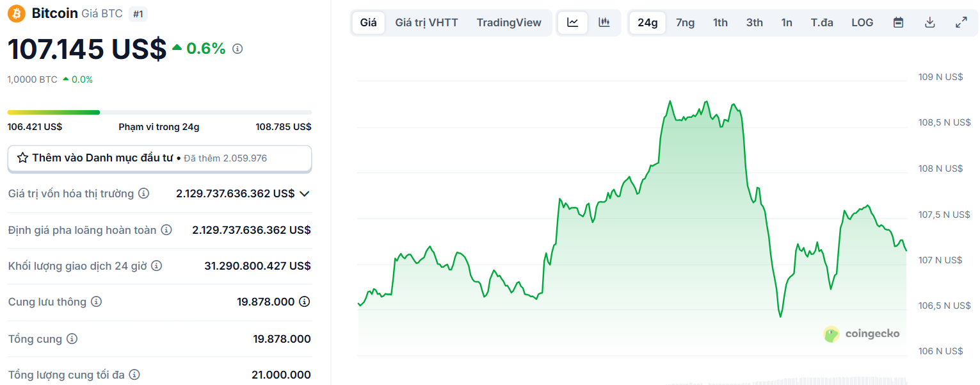The height and width of the screenshot is (385, 980).
Task: Click the 31.290.800.427 US$ volume value
Action: (x=257, y=266)
